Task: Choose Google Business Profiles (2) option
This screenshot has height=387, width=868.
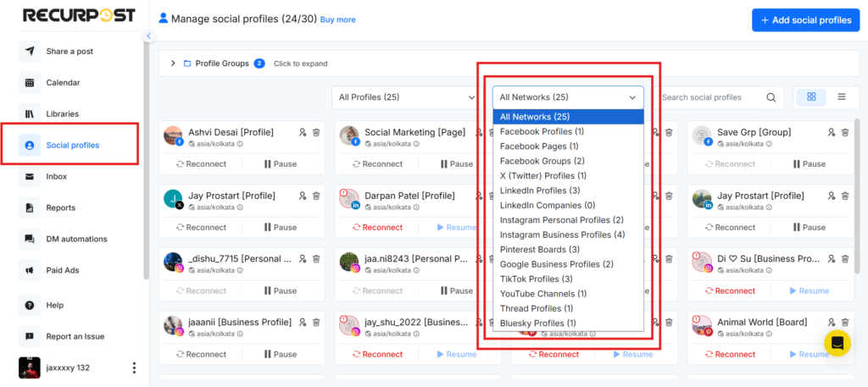Action: [x=568, y=264]
